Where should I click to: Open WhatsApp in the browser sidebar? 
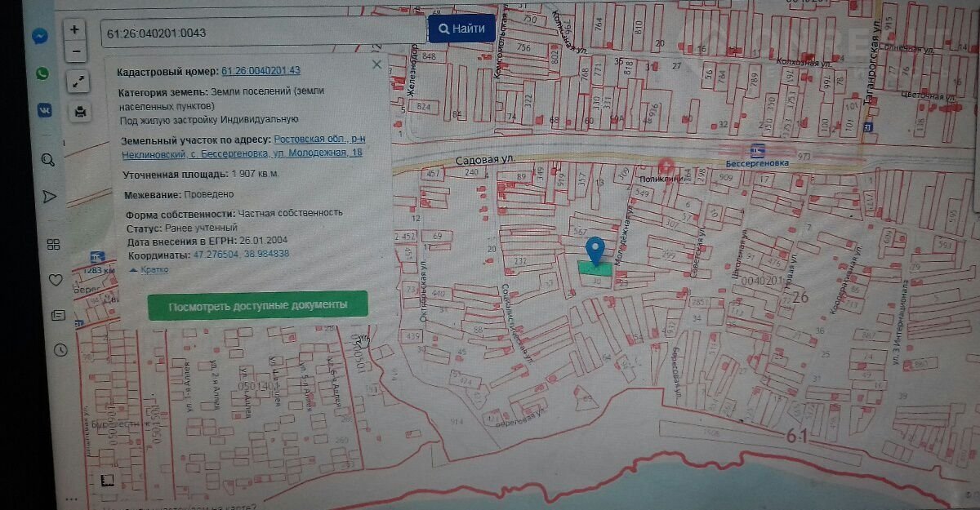[x=41, y=73]
